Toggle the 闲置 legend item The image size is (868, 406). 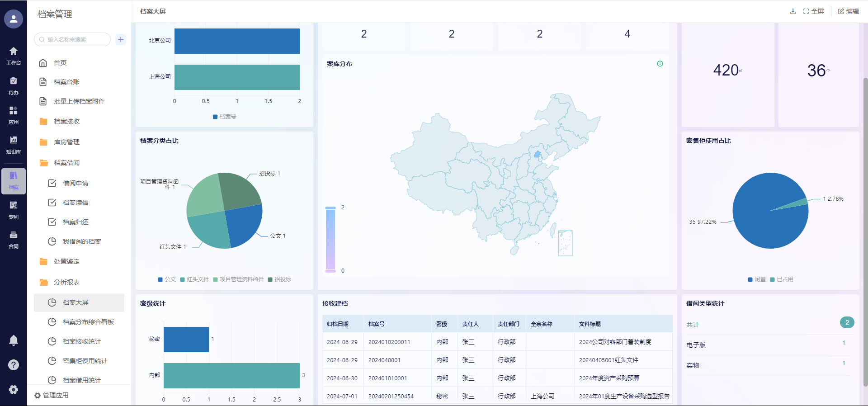pos(757,279)
